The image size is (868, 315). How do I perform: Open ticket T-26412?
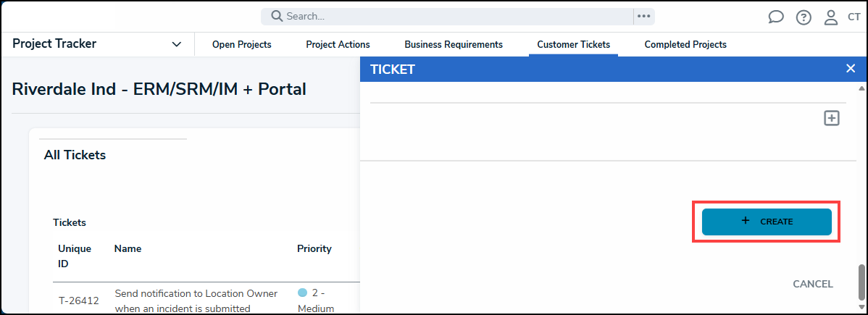pos(78,301)
